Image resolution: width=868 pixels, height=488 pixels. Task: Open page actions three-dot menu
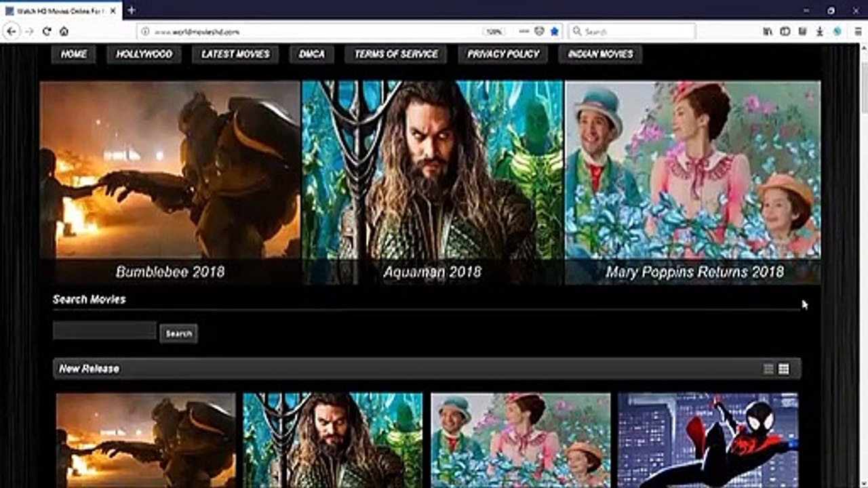(x=524, y=31)
